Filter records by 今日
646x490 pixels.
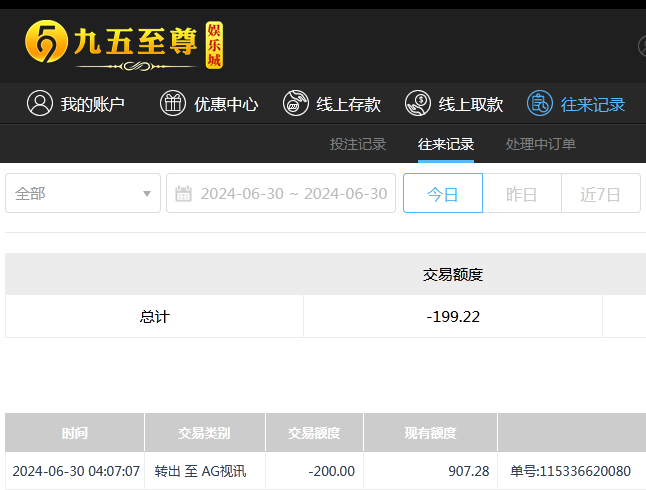tap(443, 193)
